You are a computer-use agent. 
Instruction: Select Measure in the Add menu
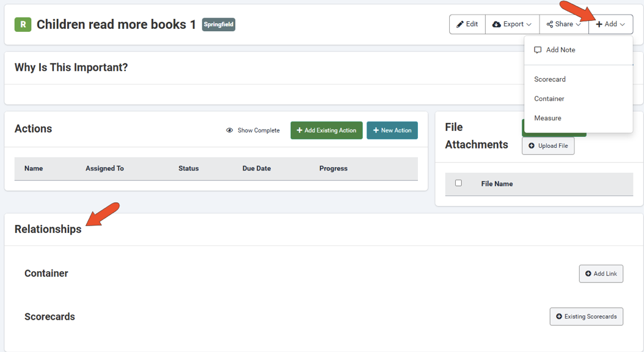[547, 118]
